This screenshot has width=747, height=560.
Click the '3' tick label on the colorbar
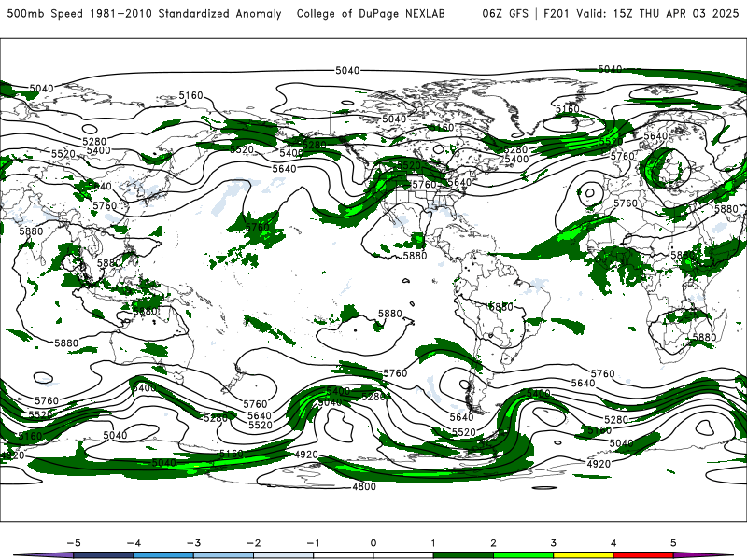click(x=553, y=543)
